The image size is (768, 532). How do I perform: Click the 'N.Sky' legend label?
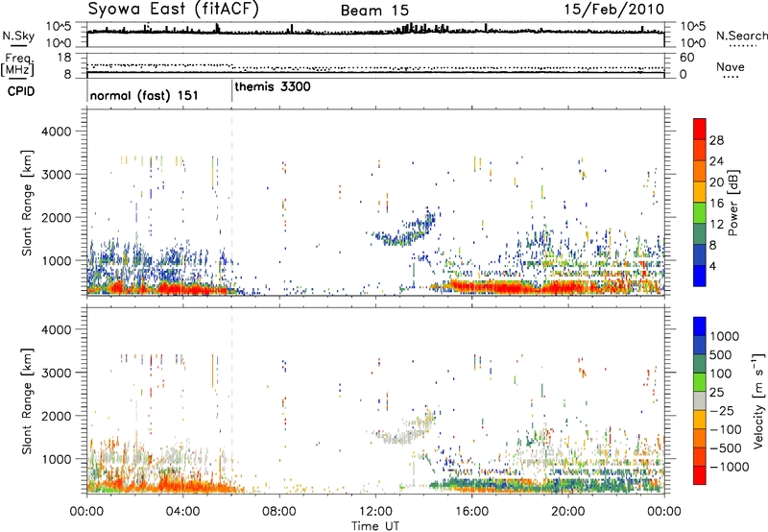tap(18, 36)
